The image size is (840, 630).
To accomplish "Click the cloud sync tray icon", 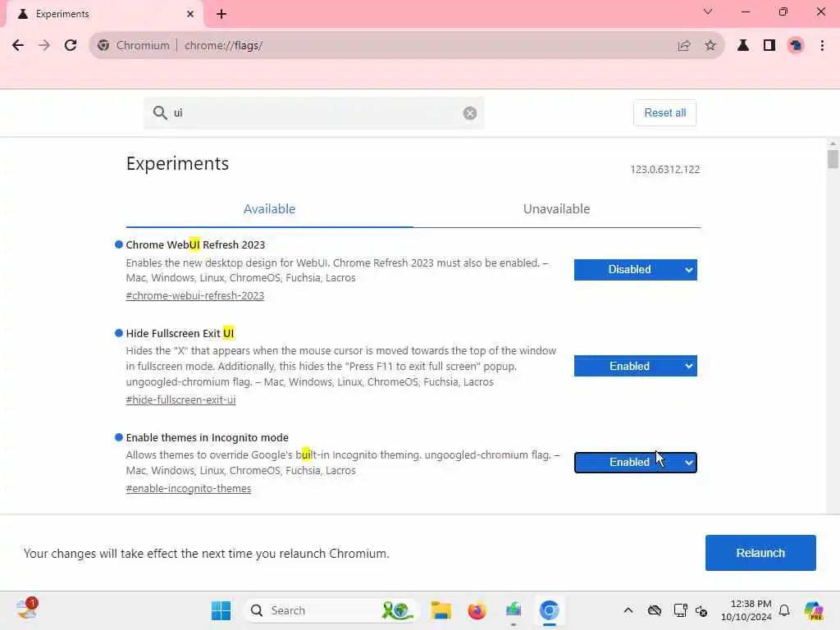I will tap(654, 610).
